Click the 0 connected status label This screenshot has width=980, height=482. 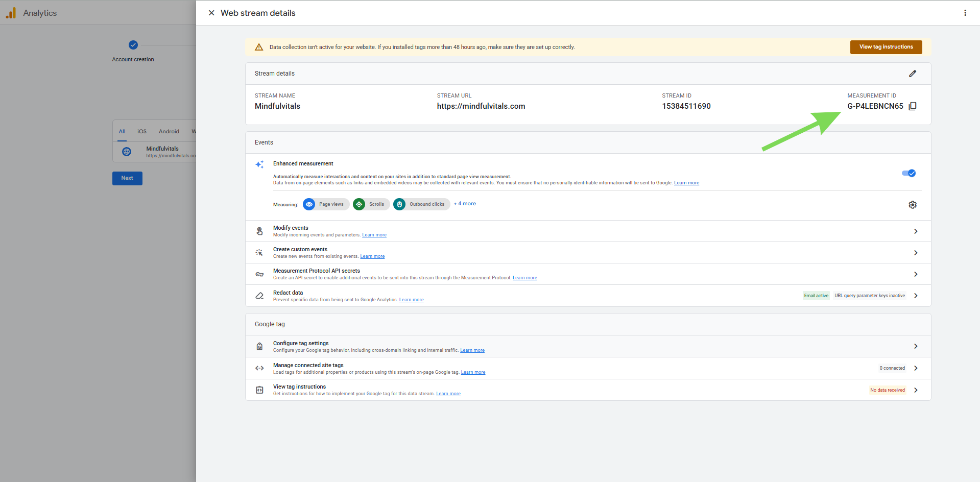pyautogui.click(x=892, y=368)
